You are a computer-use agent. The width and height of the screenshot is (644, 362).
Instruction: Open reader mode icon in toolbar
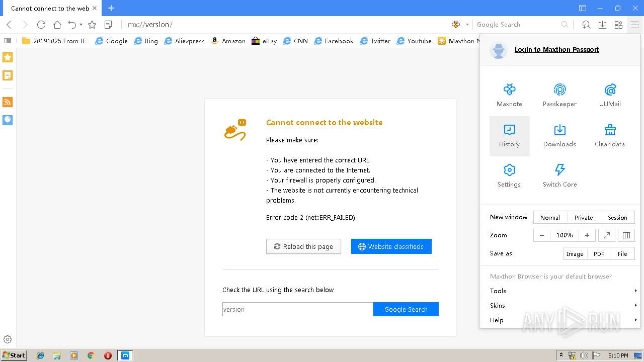(x=108, y=24)
